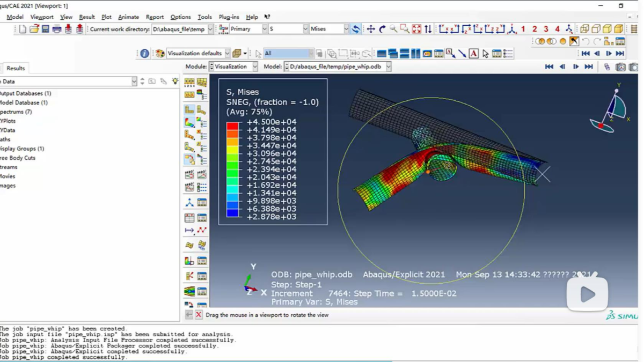Image resolution: width=644 pixels, height=362 pixels.
Task: Step to previous frame in Module bar
Action: pyautogui.click(x=562, y=67)
